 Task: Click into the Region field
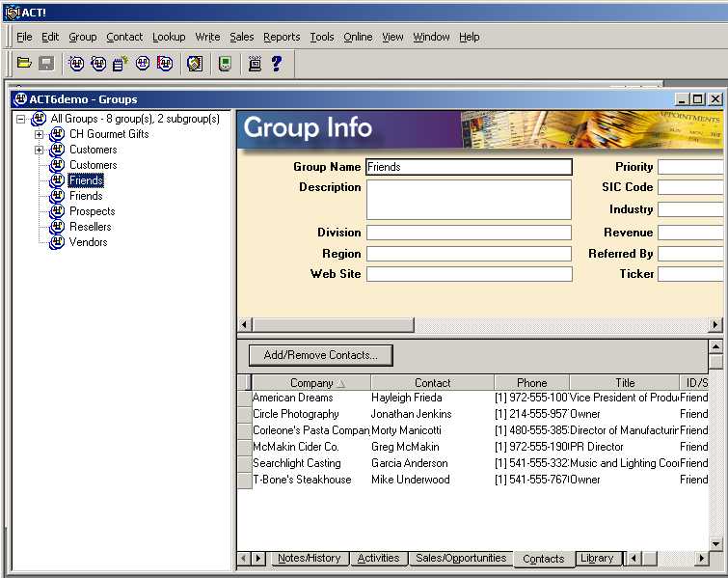pos(469,254)
